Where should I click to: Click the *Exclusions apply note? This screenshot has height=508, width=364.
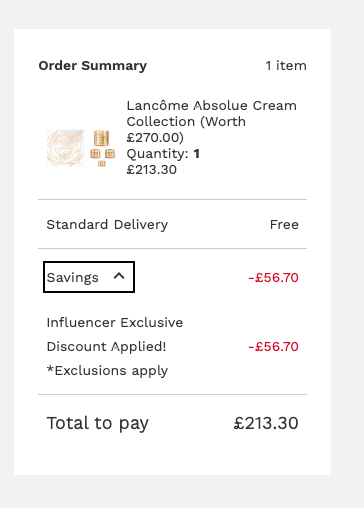pos(107,371)
